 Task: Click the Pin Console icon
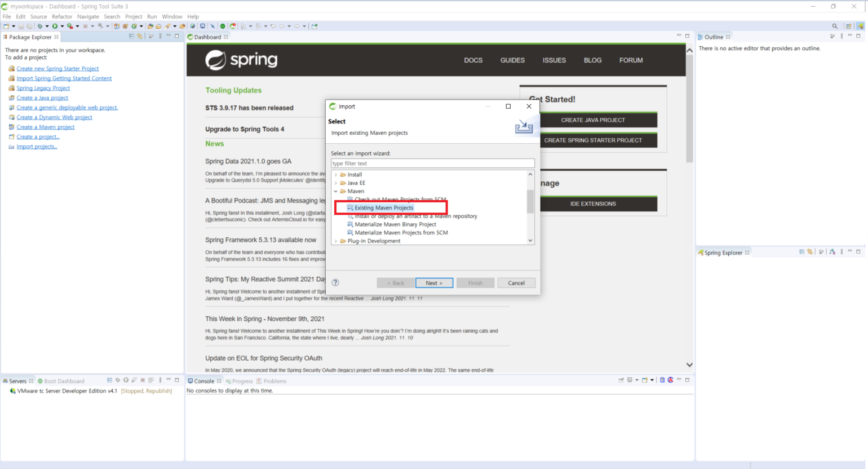point(621,380)
